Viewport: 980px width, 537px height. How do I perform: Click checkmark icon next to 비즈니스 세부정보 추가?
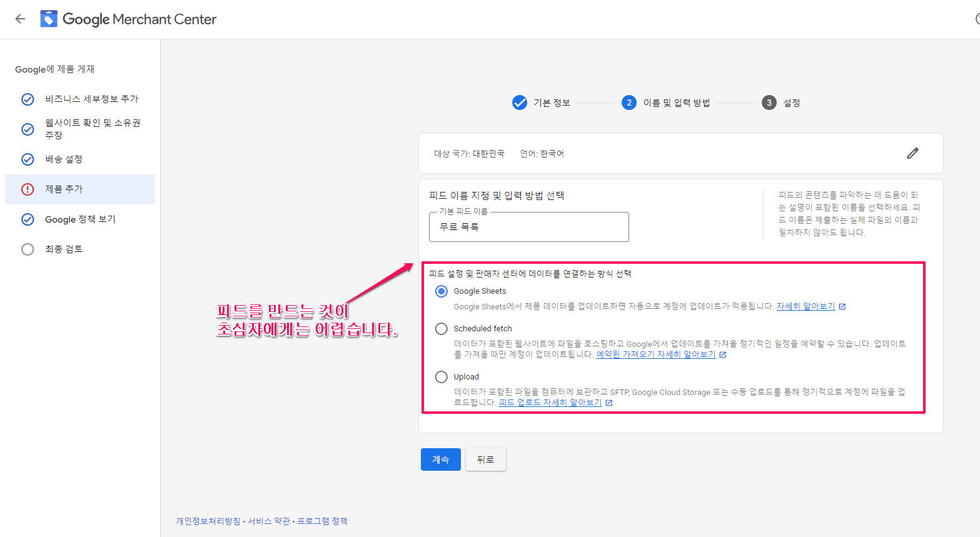point(28,99)
